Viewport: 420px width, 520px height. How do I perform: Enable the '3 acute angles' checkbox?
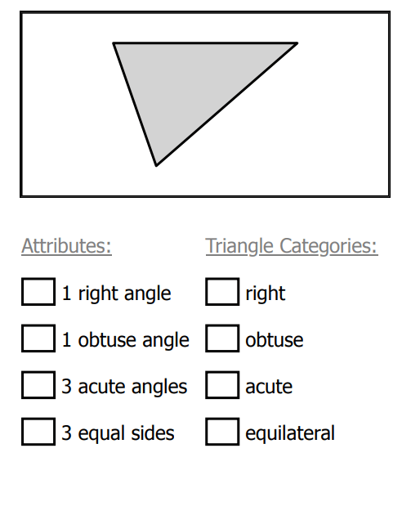pos(38,385)
